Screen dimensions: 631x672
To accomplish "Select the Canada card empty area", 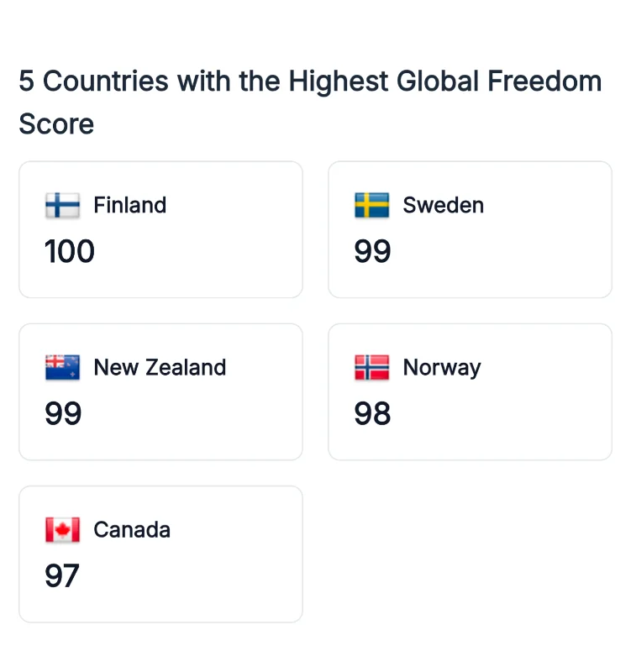I will pyautogui.click(x=214, y=577).
